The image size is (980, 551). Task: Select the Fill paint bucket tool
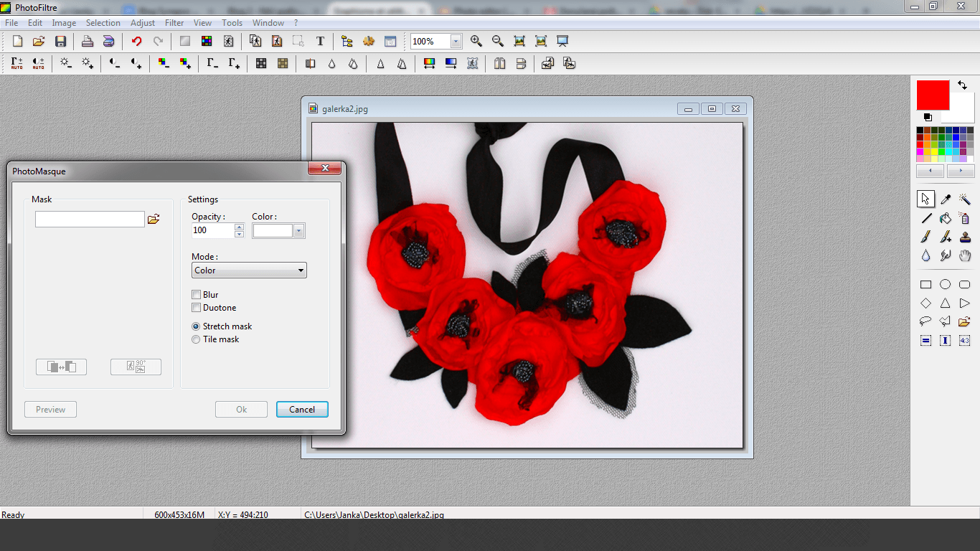(946, 218)
